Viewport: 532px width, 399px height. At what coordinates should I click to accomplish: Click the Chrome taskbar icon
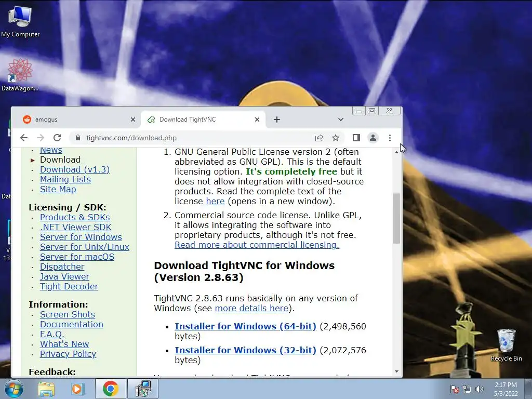(x=110, y=389)
